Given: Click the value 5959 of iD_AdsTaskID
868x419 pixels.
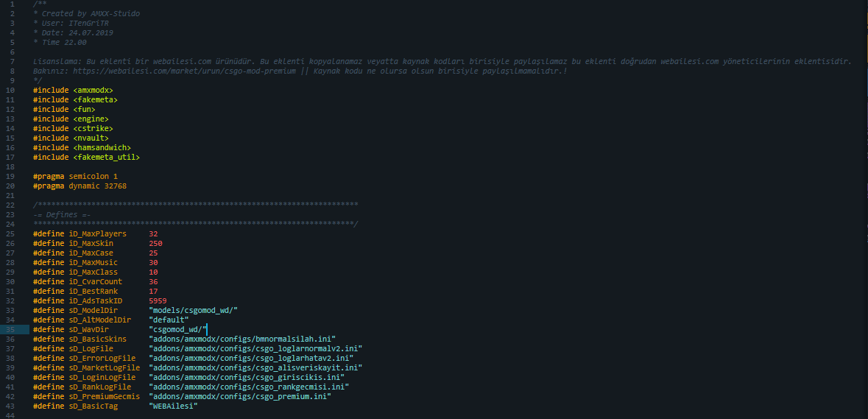Looking at the screenshot, I should 158,300.
